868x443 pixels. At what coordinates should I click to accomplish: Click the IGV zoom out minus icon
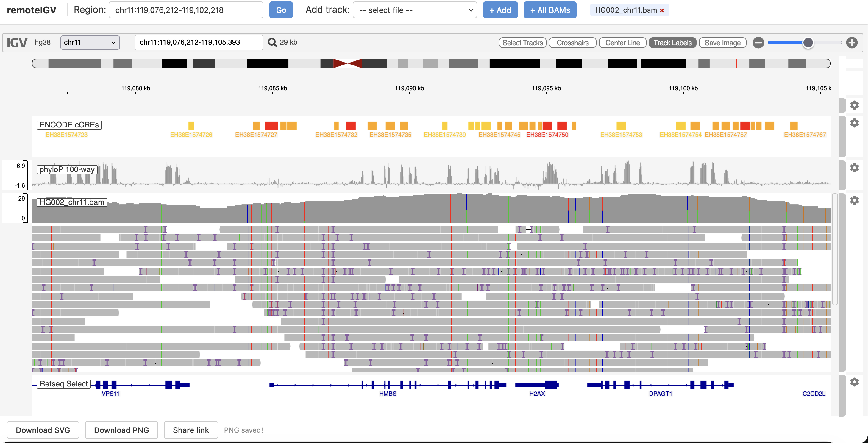758,43
